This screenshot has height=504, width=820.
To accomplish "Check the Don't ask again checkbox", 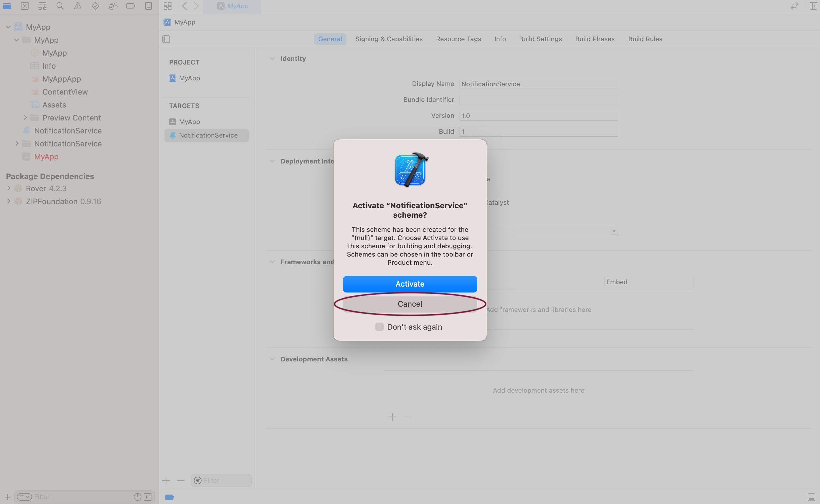I will coord(379,327).
